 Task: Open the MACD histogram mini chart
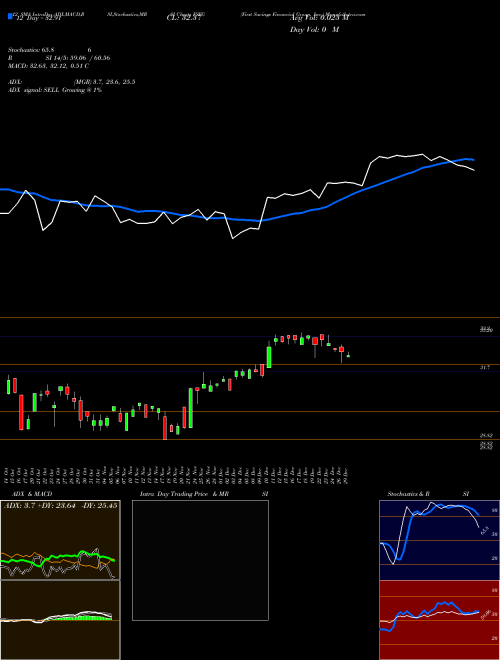pyautogui.click(x=60, y=620)
